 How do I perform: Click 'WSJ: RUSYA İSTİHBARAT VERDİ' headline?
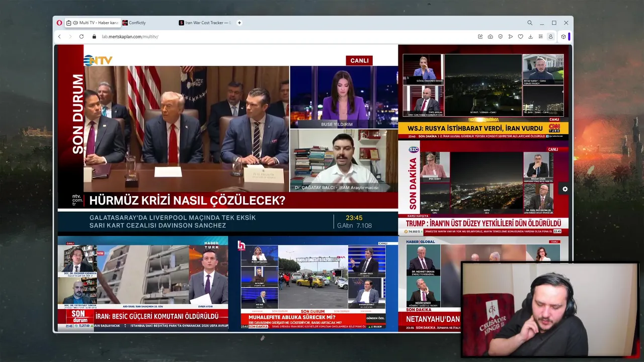click(475, 128)
